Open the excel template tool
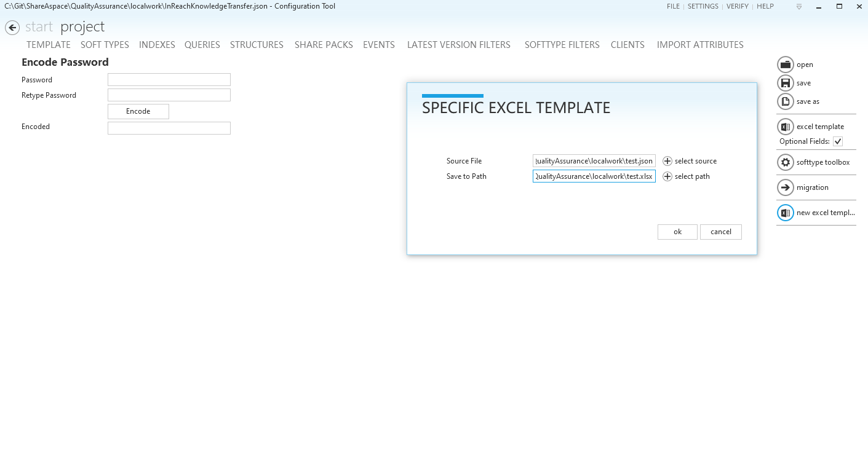 pyautogui.click(x=786, y=127)
